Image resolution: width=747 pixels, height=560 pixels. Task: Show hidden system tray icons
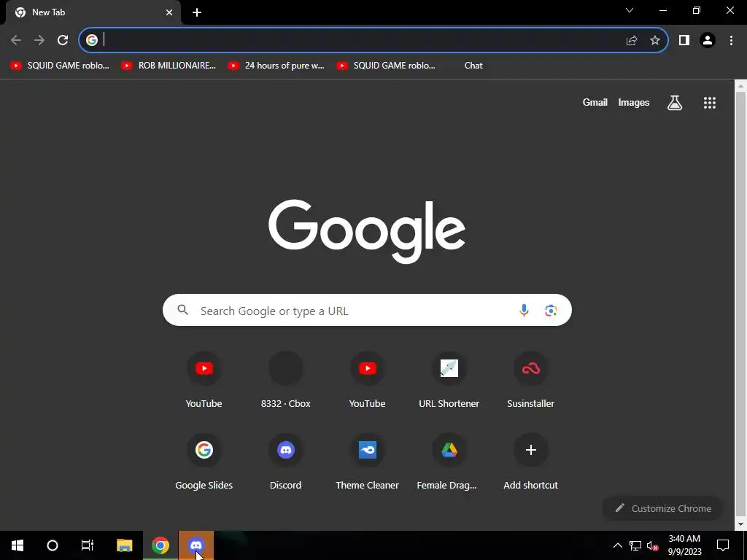(x=617, y=545)
